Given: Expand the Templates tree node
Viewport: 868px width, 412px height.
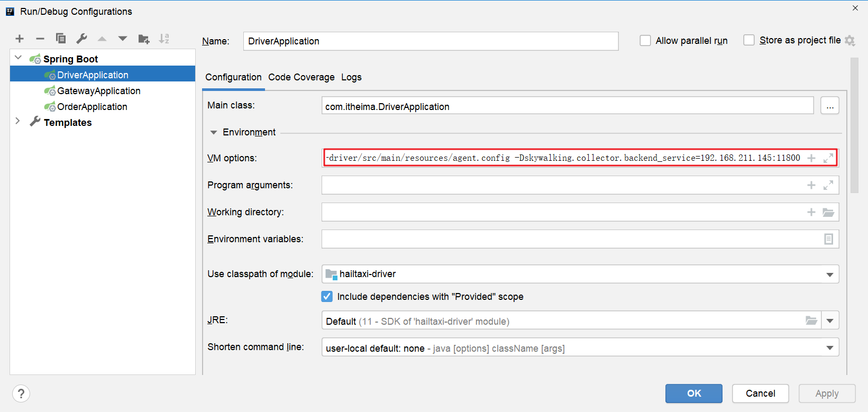Looking at the screenshot, I should coord(18,121).
